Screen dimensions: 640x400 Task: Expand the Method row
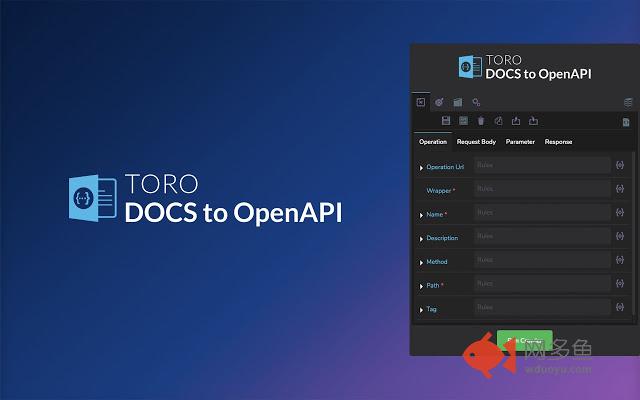click(x=421, y=262)
